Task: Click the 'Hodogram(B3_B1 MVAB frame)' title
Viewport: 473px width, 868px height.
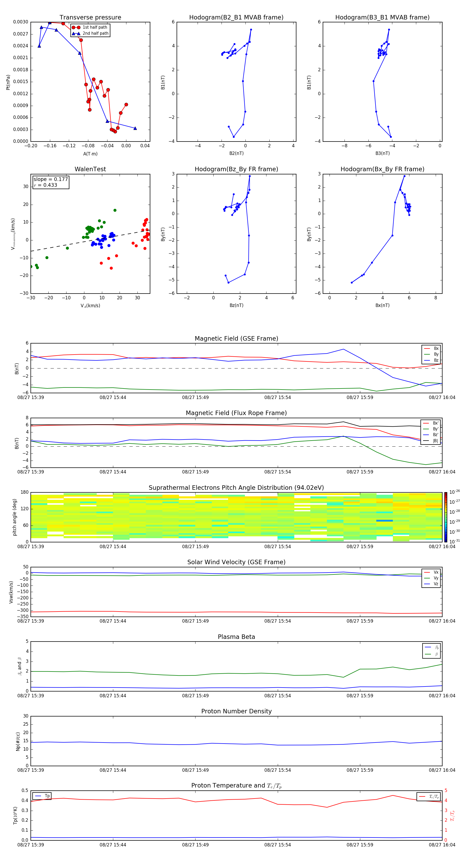Action: tap(382, 18)
